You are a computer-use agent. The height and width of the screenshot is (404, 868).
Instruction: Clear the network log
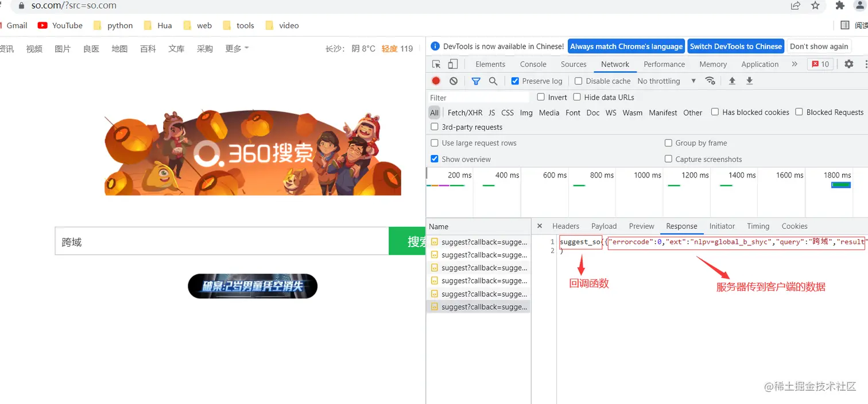click(454, 81)
